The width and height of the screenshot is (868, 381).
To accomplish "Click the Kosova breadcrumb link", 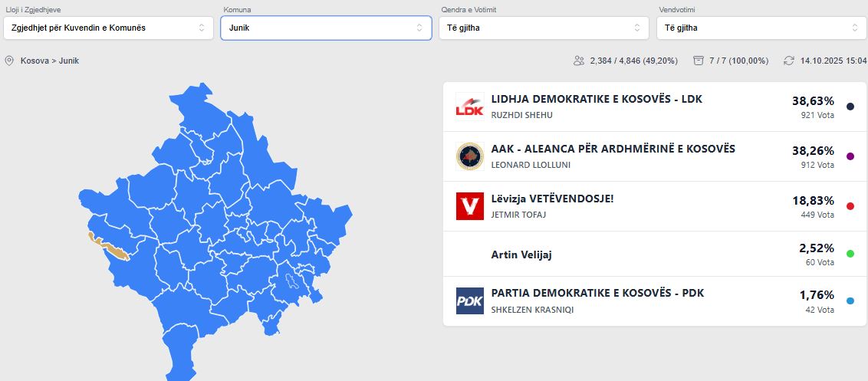I will [x=35, y=61].
